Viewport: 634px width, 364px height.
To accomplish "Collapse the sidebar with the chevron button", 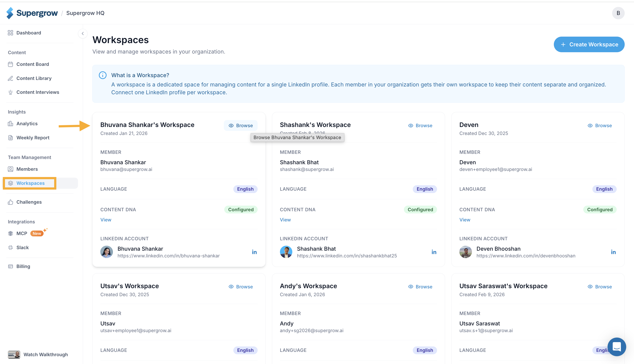I will click(x=83, y=34).
